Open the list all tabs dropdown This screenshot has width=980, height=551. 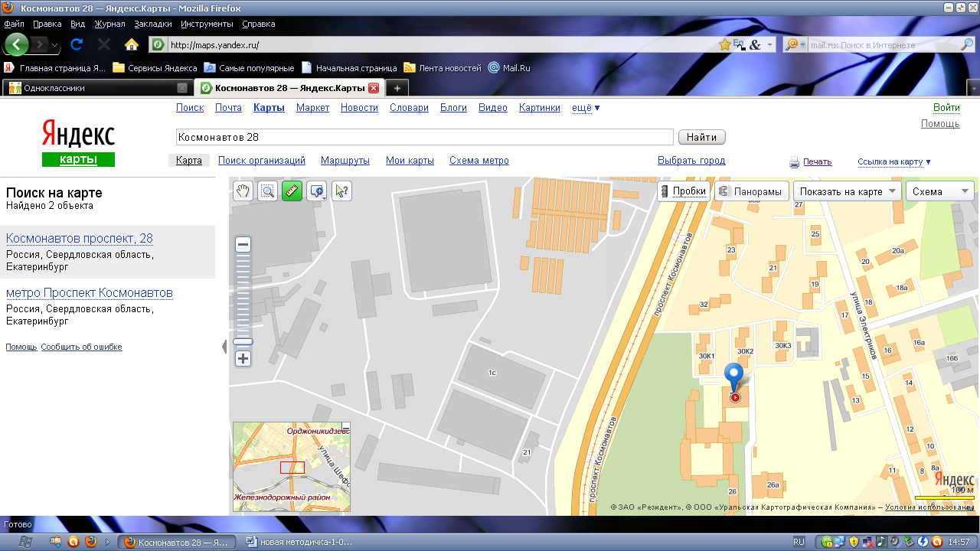coord(973,88)
